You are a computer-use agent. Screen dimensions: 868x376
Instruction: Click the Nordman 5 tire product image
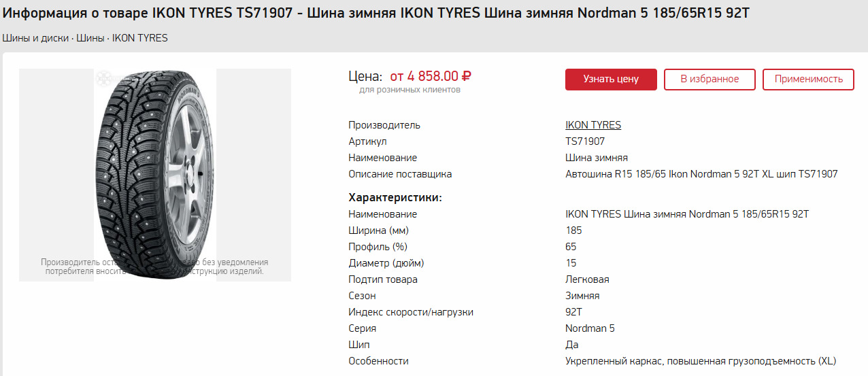pos(155,175)
